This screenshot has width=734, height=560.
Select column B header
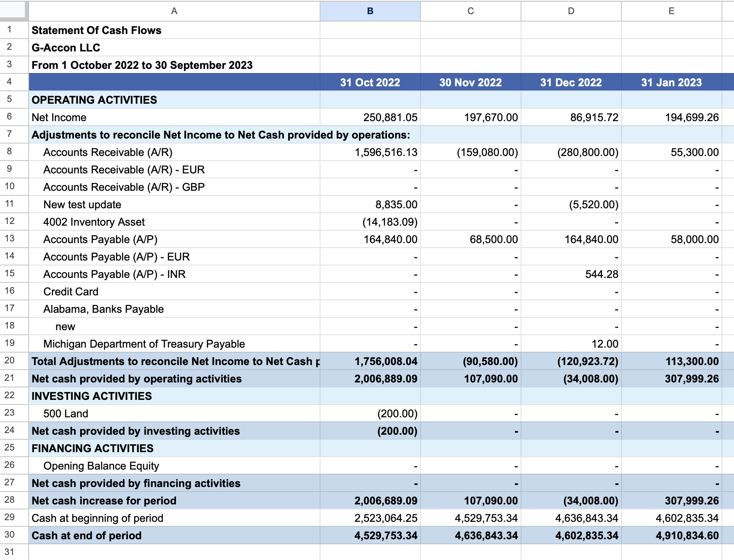coord(370,11)
